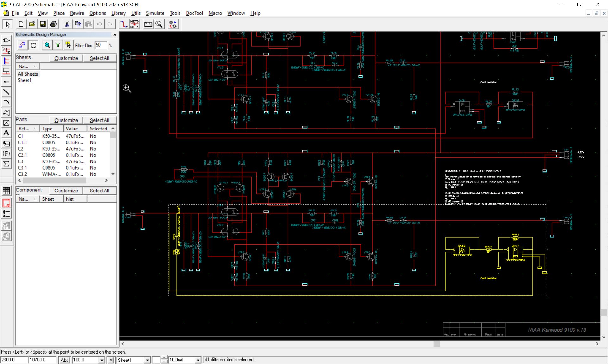Image resolution: width=608 pixels, height=364 pixels.
Task: Open the Sheet1 sheet selector dropdown
Action: (147, 360)
